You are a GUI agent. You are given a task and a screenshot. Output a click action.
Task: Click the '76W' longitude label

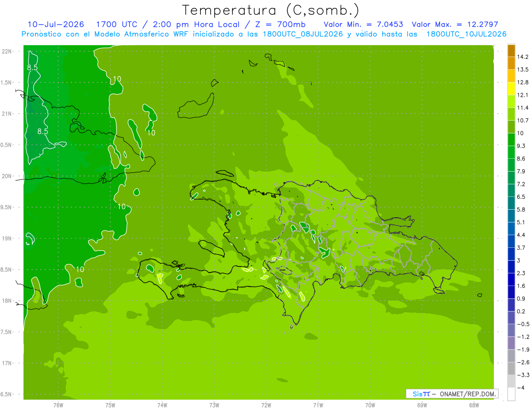58,405
